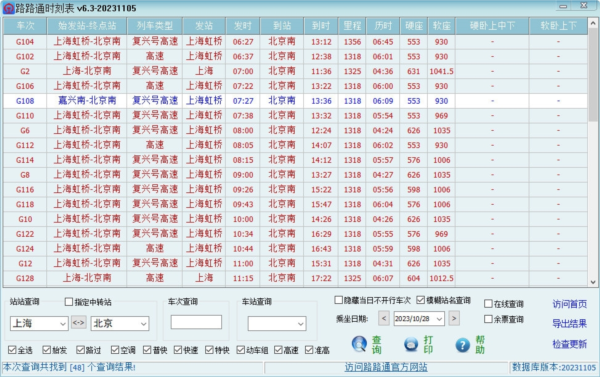Sort by 到时 column header
600x377 pixels.
click(321, 26)
